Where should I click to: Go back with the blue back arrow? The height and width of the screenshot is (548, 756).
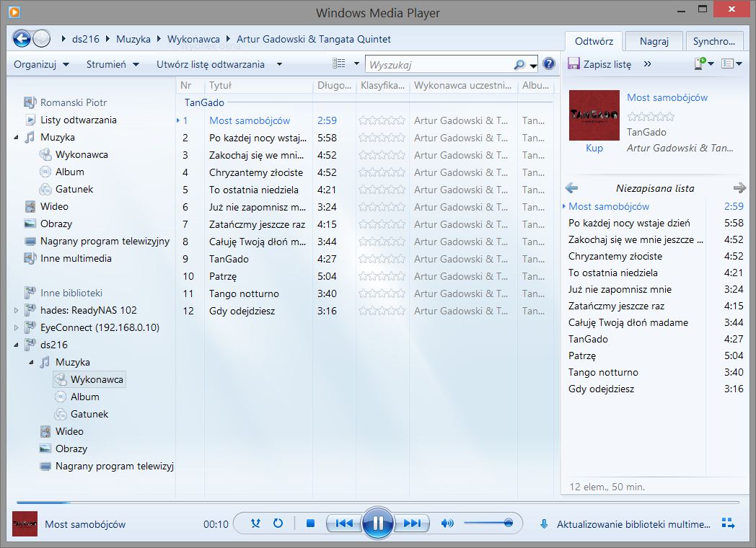tap(22, 38)
